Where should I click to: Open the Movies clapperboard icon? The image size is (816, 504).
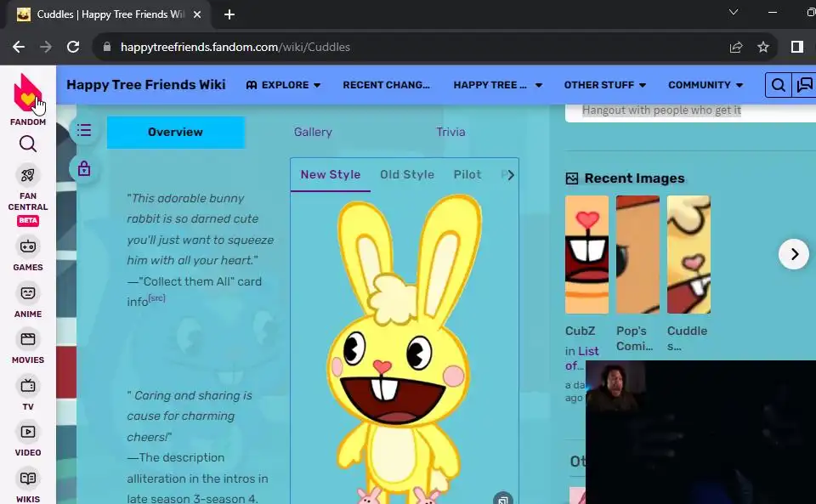click(x=28, y=339)
